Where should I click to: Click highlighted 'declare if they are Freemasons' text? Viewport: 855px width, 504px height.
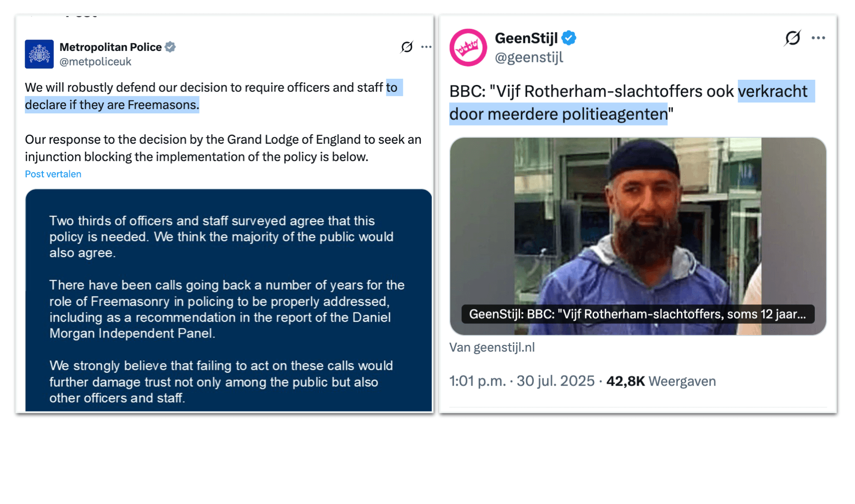pyautogui.click(x=112, y=105)
